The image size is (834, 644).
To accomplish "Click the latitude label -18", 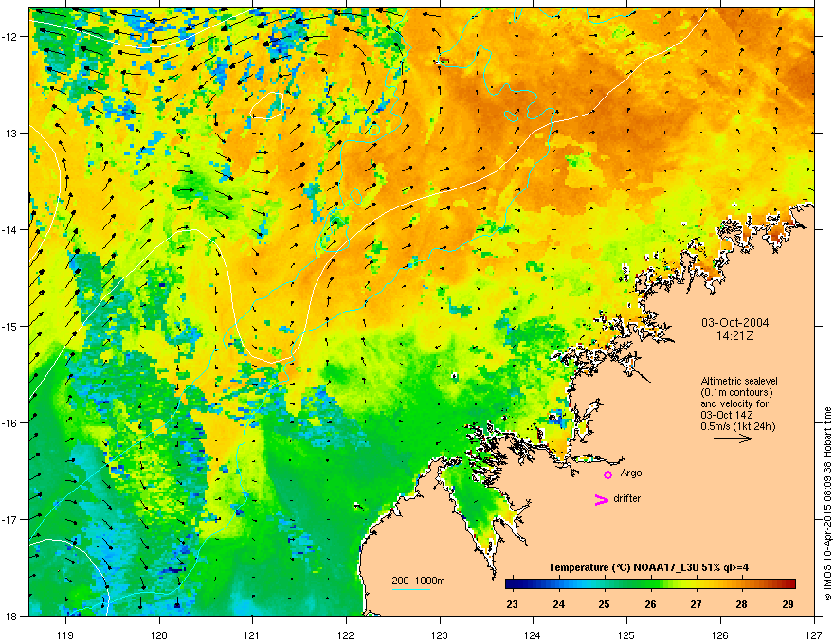I will click(10, 616).
